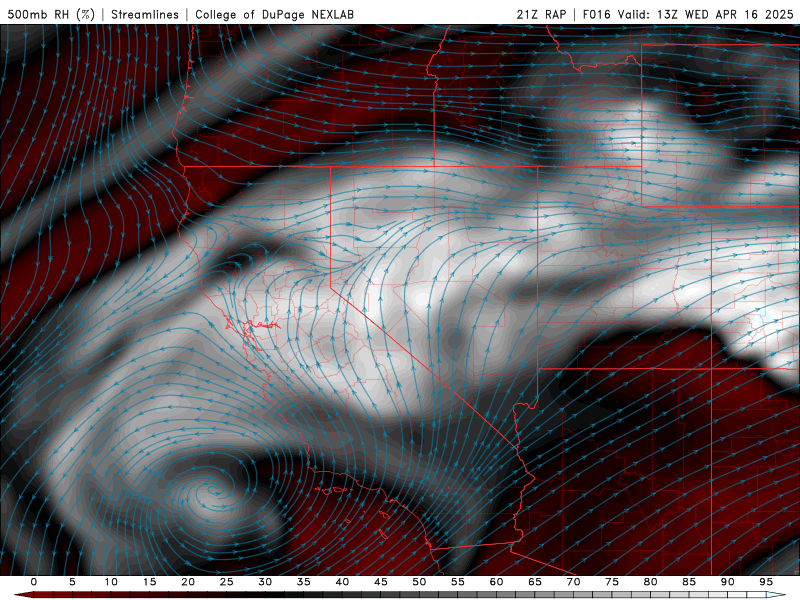Click the 15 value on the color scale
Image resolution: width=800 pixels, height=600 pixels.
tap(149, 582)
